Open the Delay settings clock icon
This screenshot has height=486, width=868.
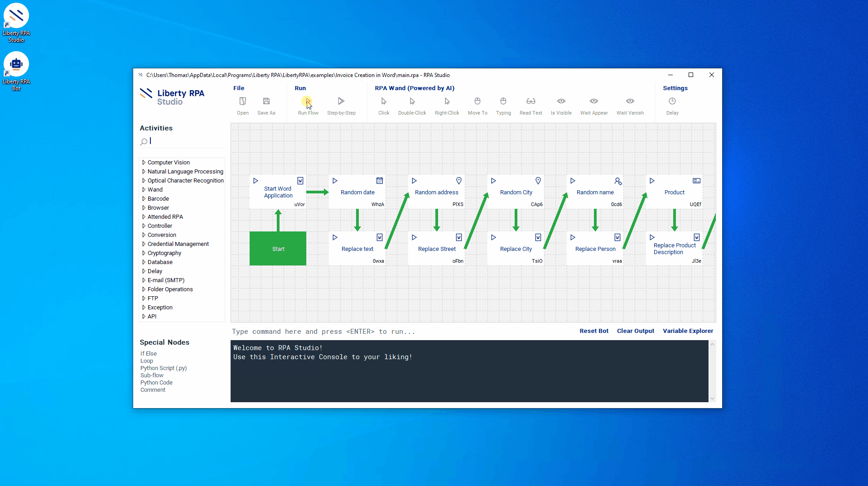(x=672, y=101)
